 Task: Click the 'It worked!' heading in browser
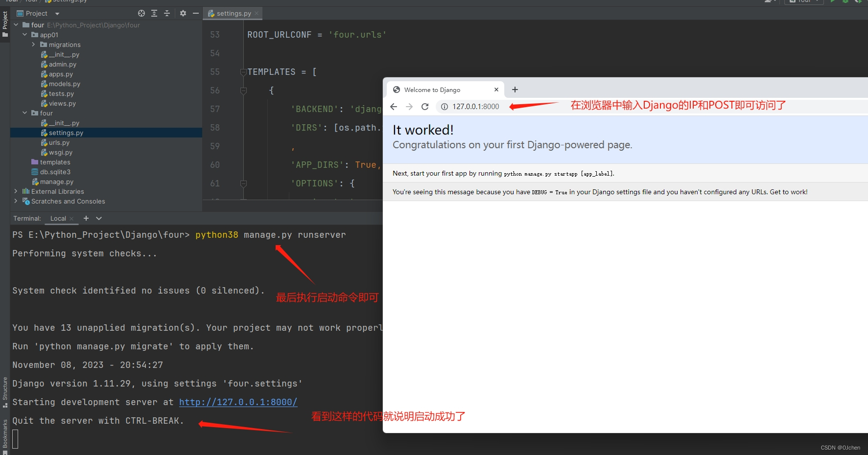coord(423,130)
